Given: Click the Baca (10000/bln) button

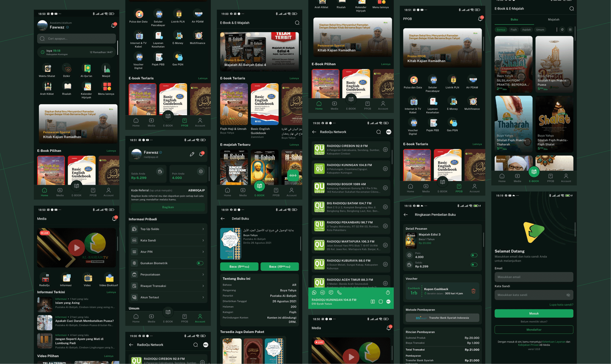Looking at the screenshot, I should click(280, 267).
